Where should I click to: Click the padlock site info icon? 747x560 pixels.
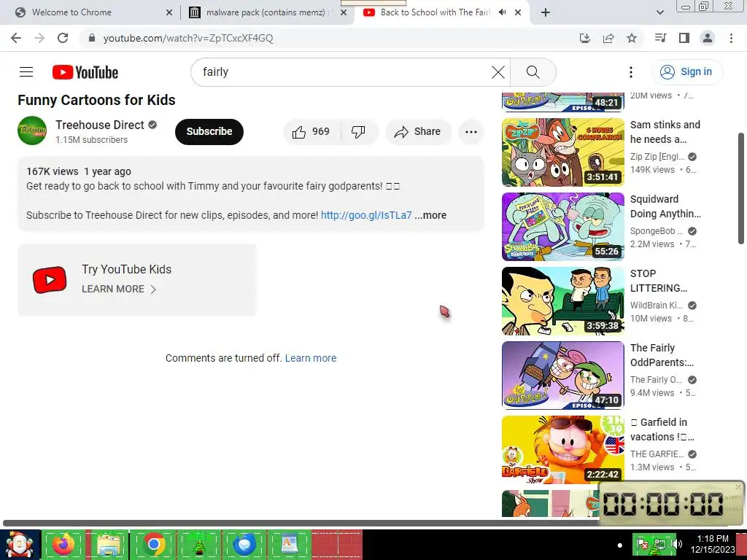(x=92, y=38)
